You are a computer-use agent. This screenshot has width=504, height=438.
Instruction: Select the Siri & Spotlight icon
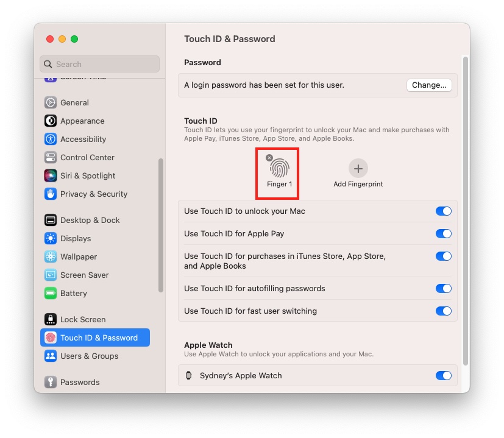(x=49, y=175)
